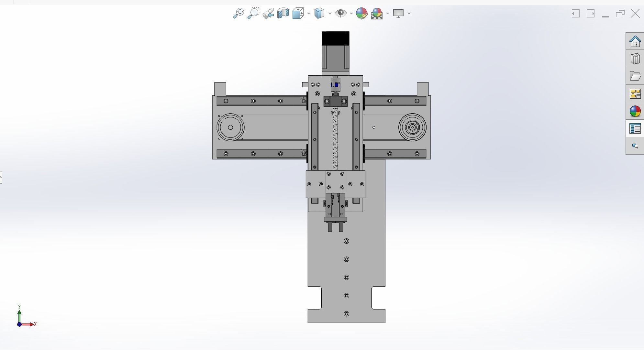Open View Palette tab
Screen dimensions: 644x350
635,94
